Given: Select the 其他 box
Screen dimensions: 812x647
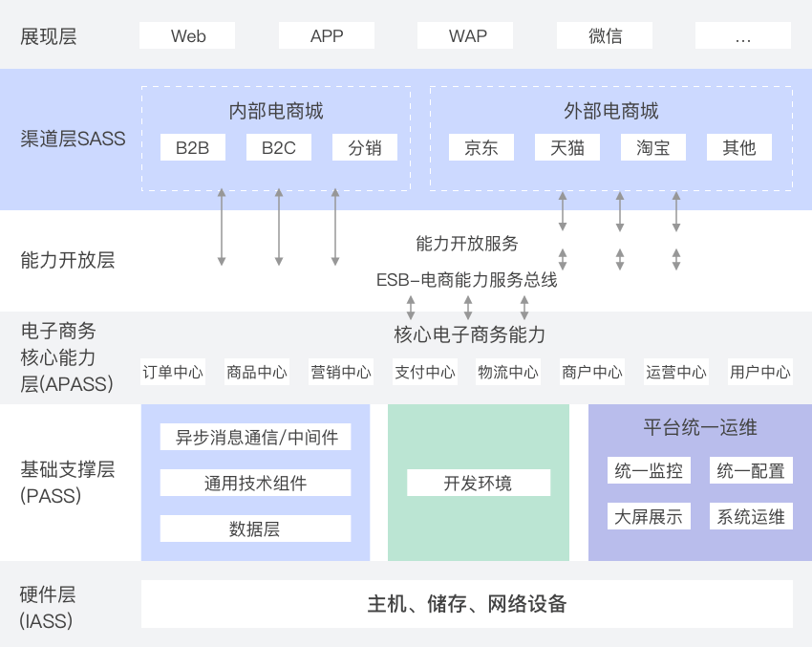Looking at the screenshot, I should (x=739, y=147).
